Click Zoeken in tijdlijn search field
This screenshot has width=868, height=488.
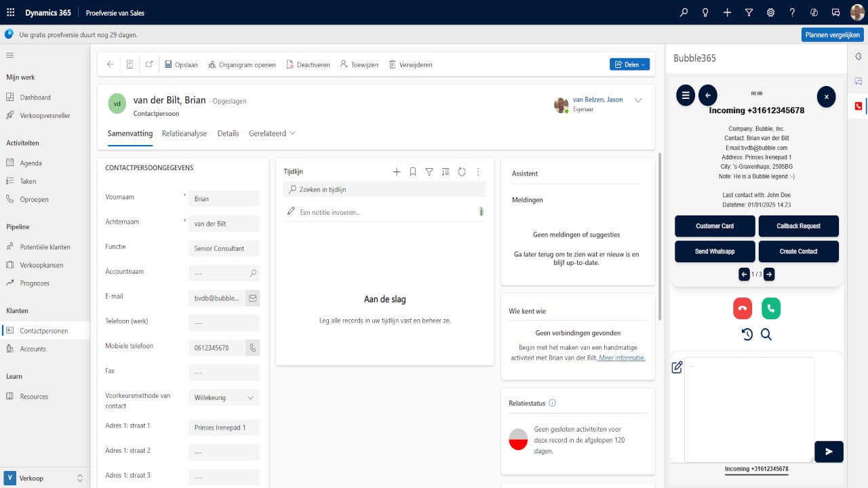tap(384, 190)
